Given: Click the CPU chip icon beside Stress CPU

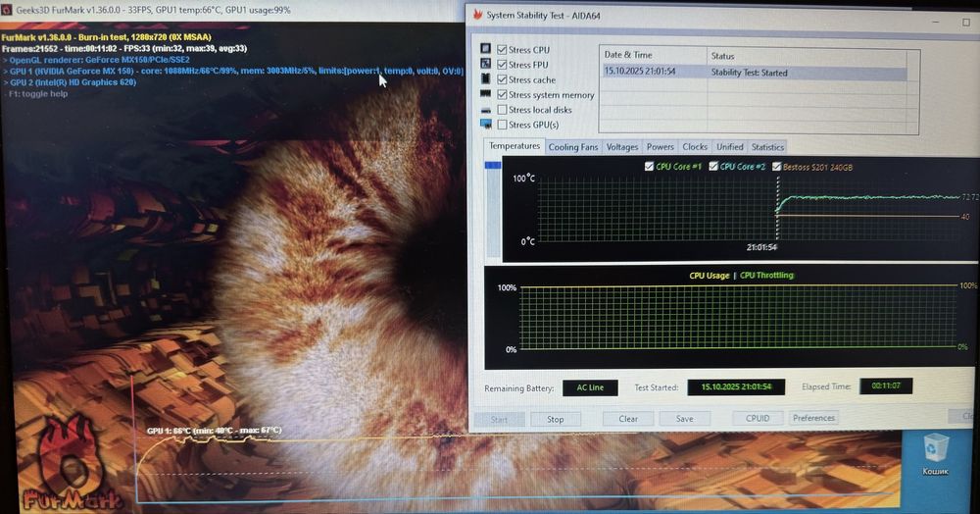Looking at the screenshot, I should [x=486, y=48].
